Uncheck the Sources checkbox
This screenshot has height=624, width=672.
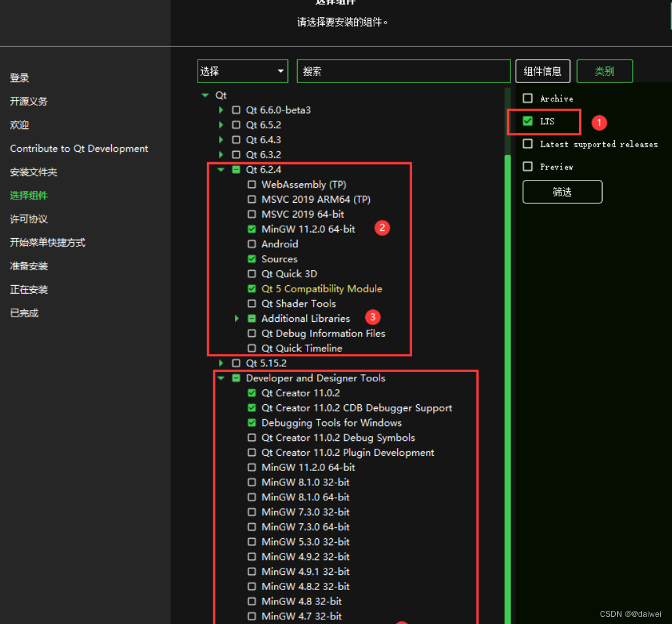pyautogui.click(x=252, y=259)
